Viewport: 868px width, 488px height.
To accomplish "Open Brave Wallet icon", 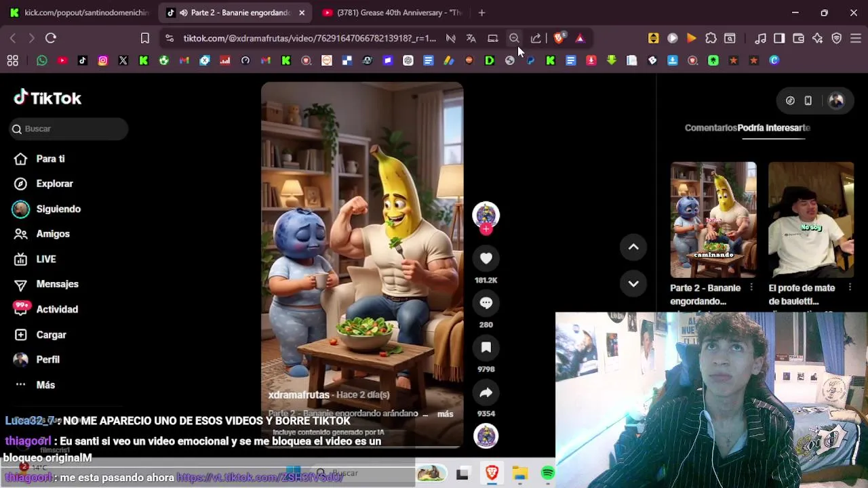I will [x=799, y=38].
